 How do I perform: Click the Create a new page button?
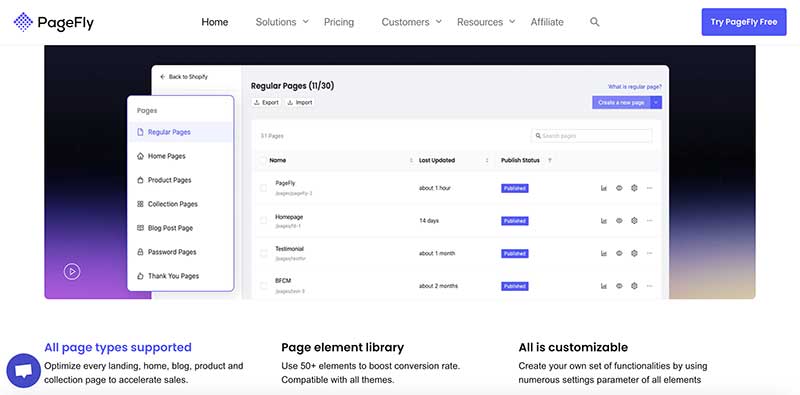click(x=621, y=103)
